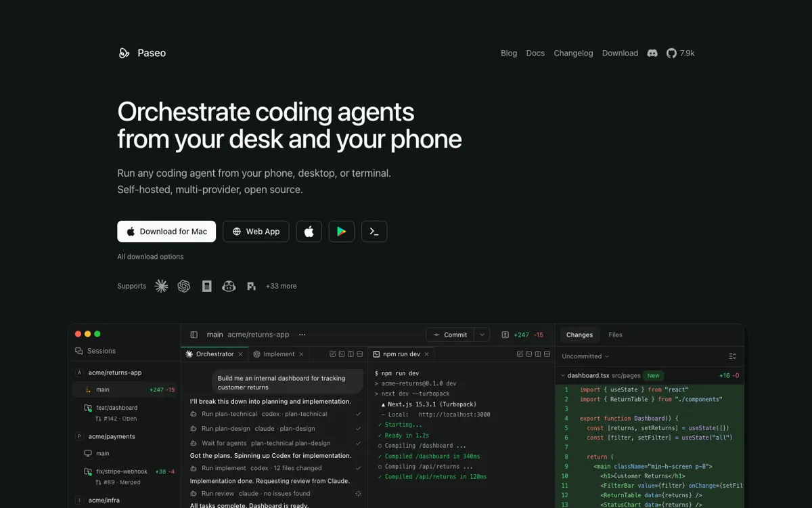Select the acme/infra project row
The height and width of the screenshot is (508, 812).
tap(125, 500)
